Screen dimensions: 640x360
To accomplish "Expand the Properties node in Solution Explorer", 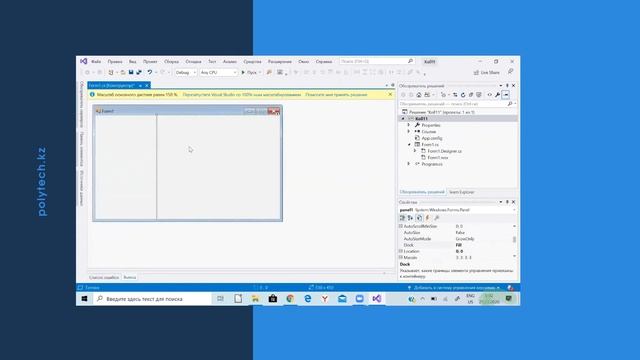I will pos(409,125).
